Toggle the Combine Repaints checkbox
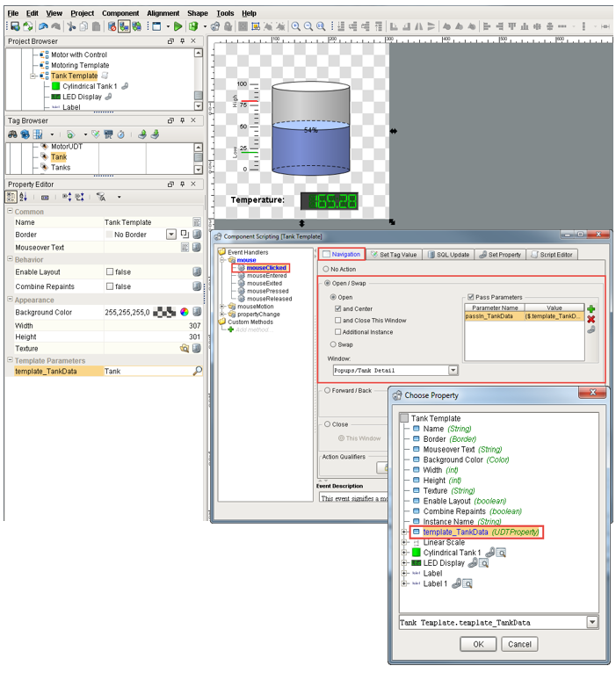 point(110,286)
